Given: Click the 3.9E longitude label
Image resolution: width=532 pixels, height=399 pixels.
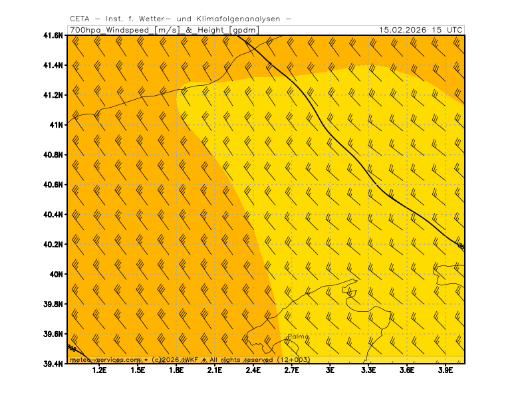Looking at the screenshot, I should (x=445, y=370).
